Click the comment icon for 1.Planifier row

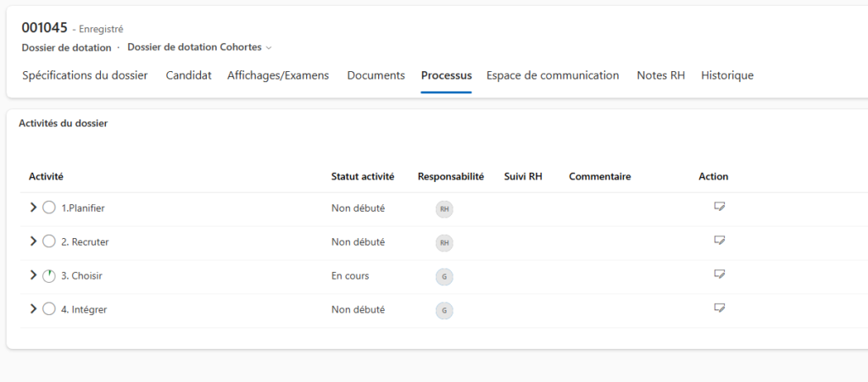point(720,207)
